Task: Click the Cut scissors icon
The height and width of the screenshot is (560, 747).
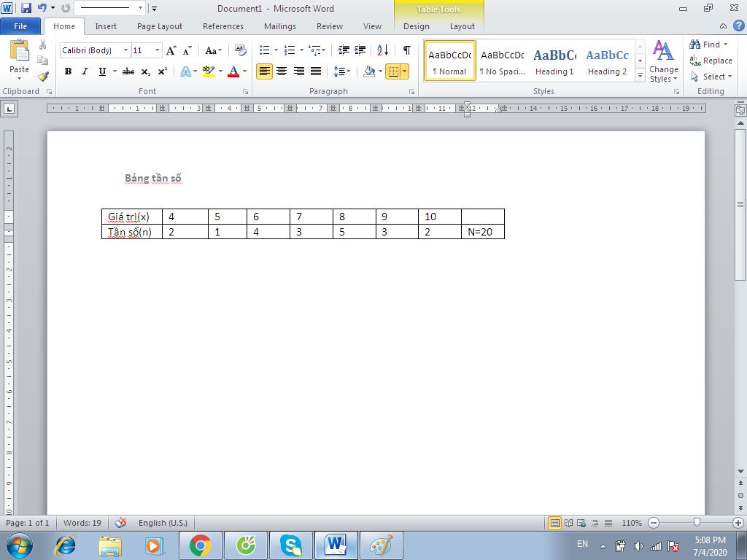Action: tap(42, 44)
